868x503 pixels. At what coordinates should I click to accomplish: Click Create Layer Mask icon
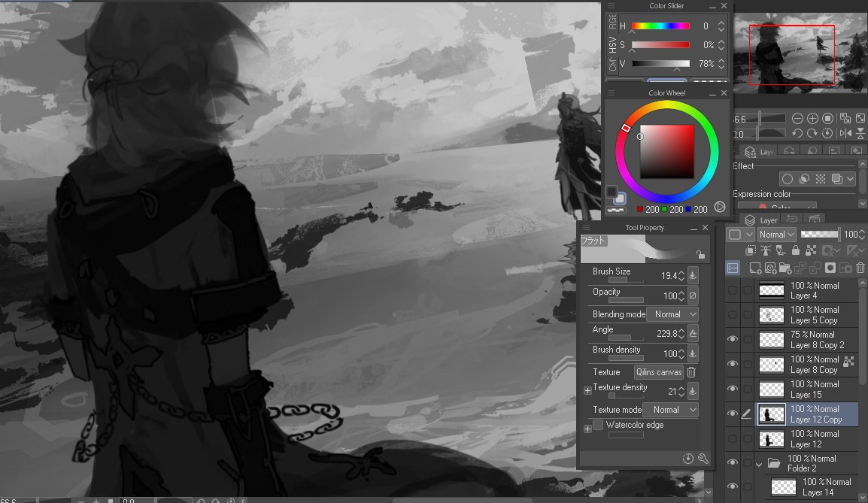[x=830, y=268]
